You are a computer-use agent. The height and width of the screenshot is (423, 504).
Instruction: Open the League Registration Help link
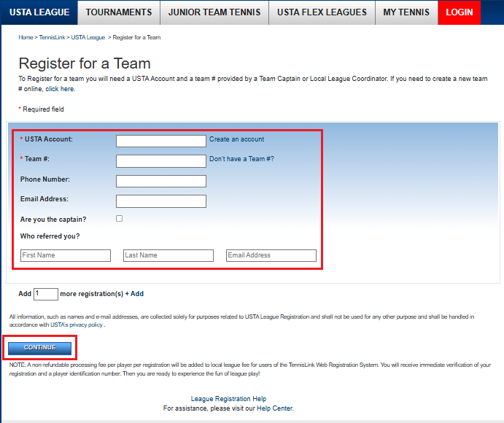pyautogui.click(x=228, y=399)
